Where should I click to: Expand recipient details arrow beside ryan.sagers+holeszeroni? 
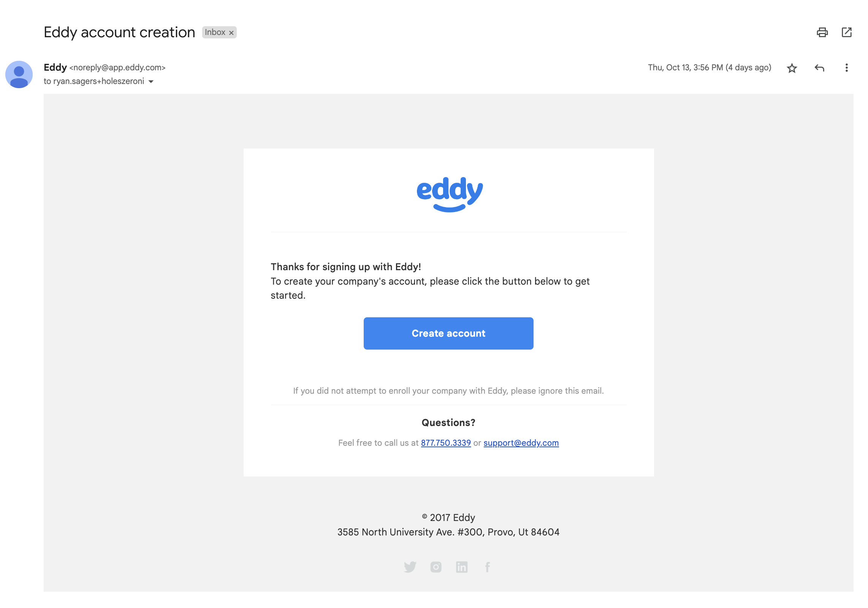tap(151, 82)
